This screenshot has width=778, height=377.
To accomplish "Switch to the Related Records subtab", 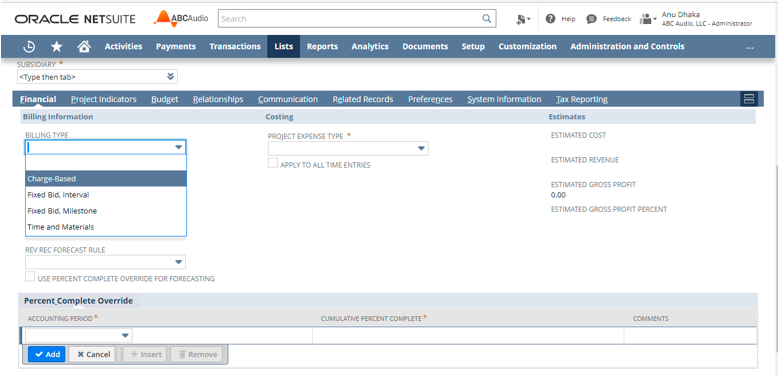I will click(363, 99).
